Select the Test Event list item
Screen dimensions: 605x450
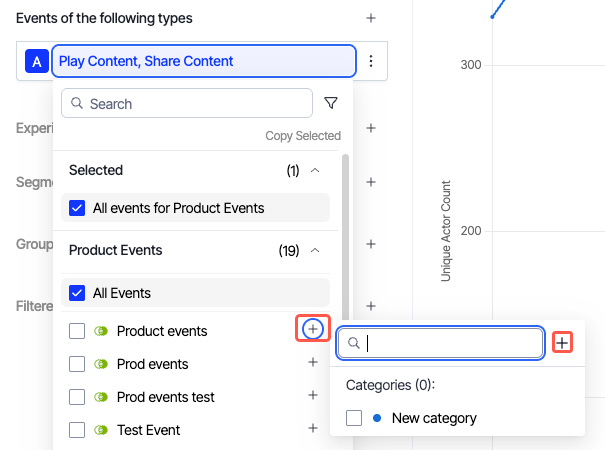pos(148,430)
